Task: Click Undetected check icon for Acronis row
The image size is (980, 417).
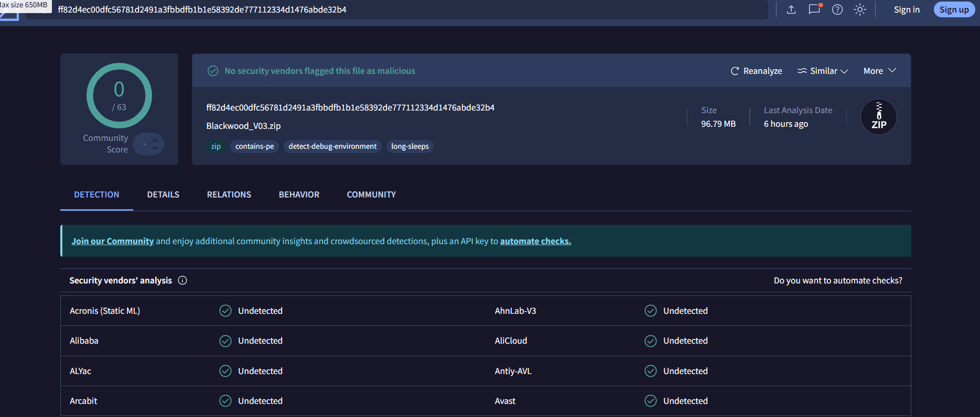Action: pos(225,311)
